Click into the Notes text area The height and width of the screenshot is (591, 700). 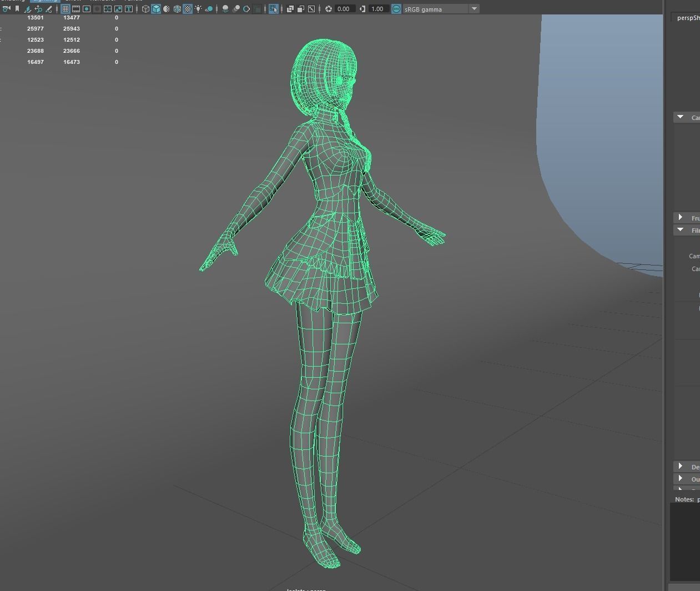click(x=685, y=542)
